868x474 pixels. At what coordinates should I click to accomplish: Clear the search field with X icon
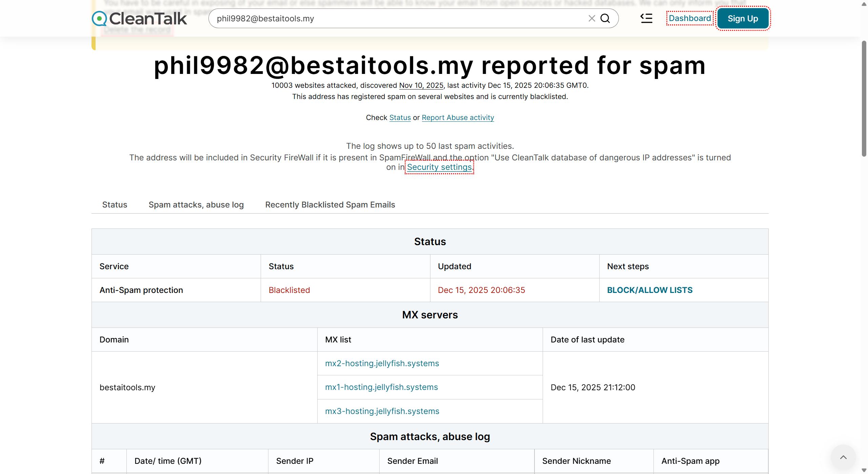coord(591,18)
